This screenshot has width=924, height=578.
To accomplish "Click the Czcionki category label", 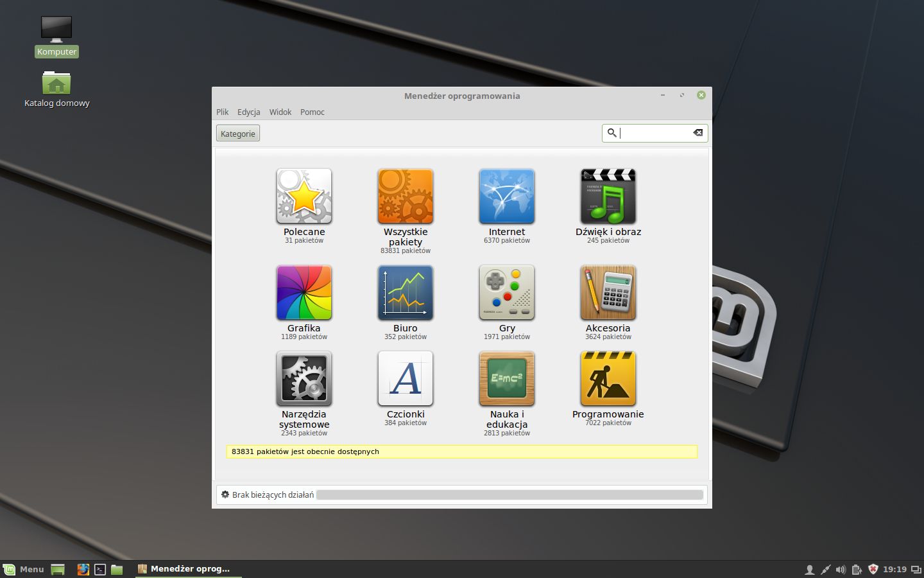I will 406,414.
